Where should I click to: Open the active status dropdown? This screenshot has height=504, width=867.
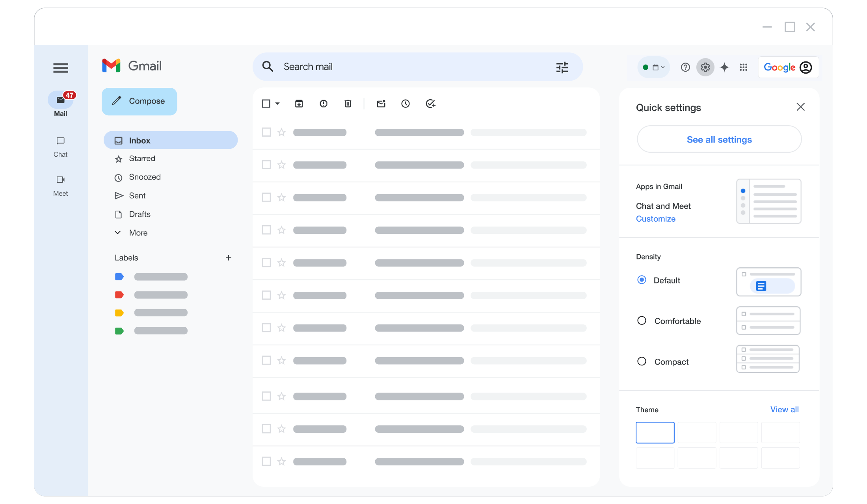(x=654, y=67)
